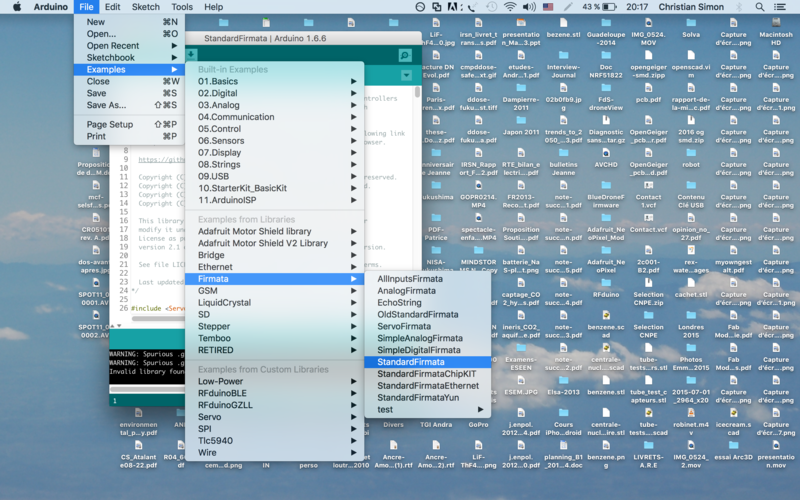This screenshot has height=500, width=800.
Task: Expand the 09.USB examples
Action: coord(274,176)
